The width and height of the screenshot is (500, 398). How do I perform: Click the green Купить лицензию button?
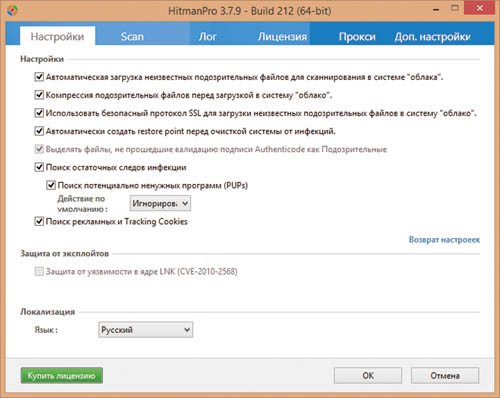pos(61,376)
